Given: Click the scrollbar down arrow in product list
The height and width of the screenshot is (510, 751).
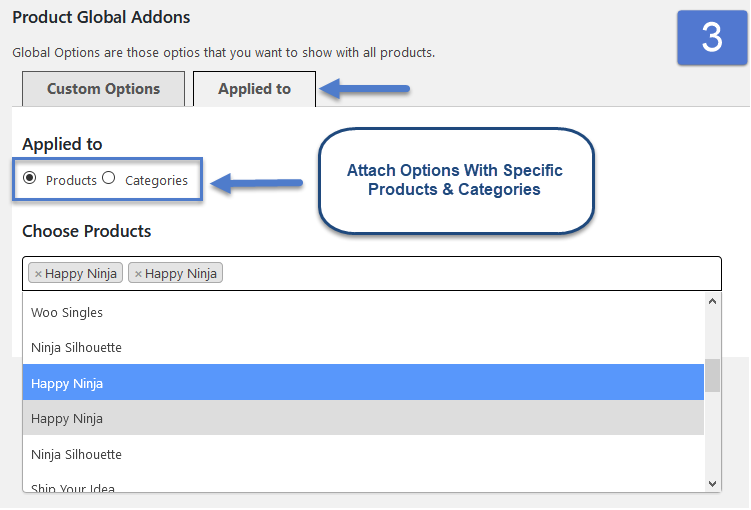Looking at the screenshot, I should [712, 484].
